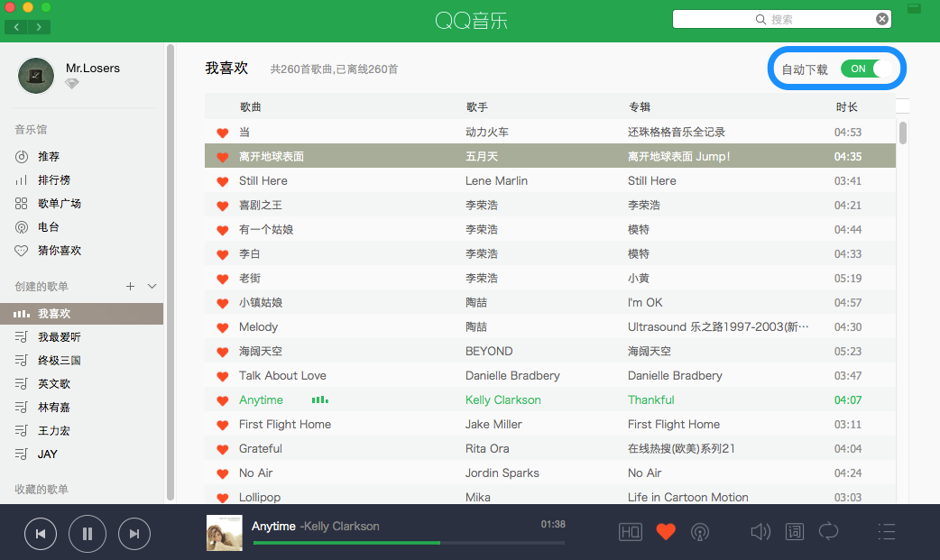Open album Ultrasound 乐之路1997-2003
This screenshot has width=940, height=560.
718,326
